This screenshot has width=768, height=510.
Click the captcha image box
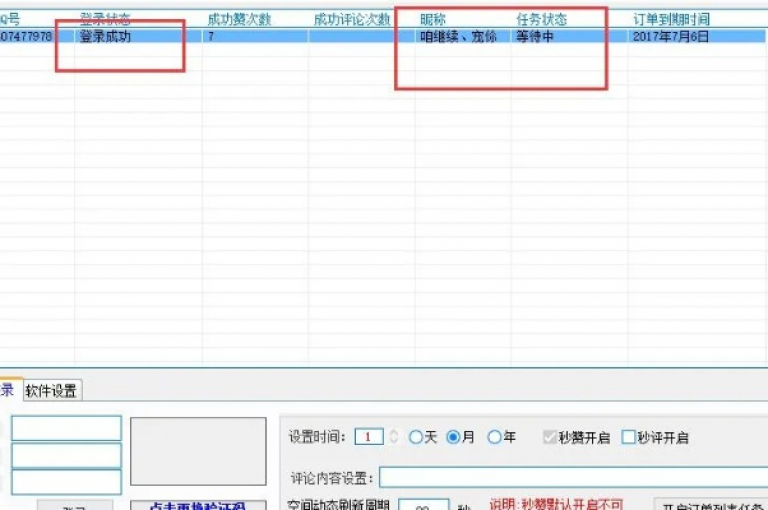pyautogui.click(x=198, y=452)
